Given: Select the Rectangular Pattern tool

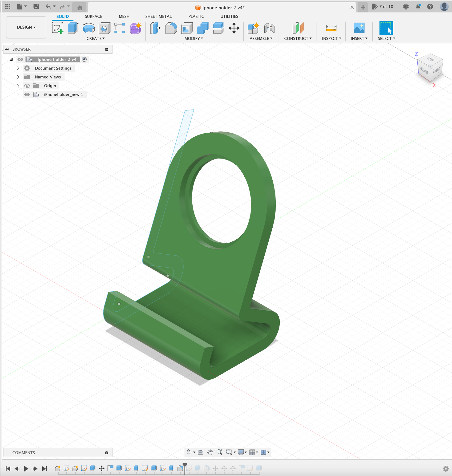Looking at the screenshot, I should [x=120, y=28].
